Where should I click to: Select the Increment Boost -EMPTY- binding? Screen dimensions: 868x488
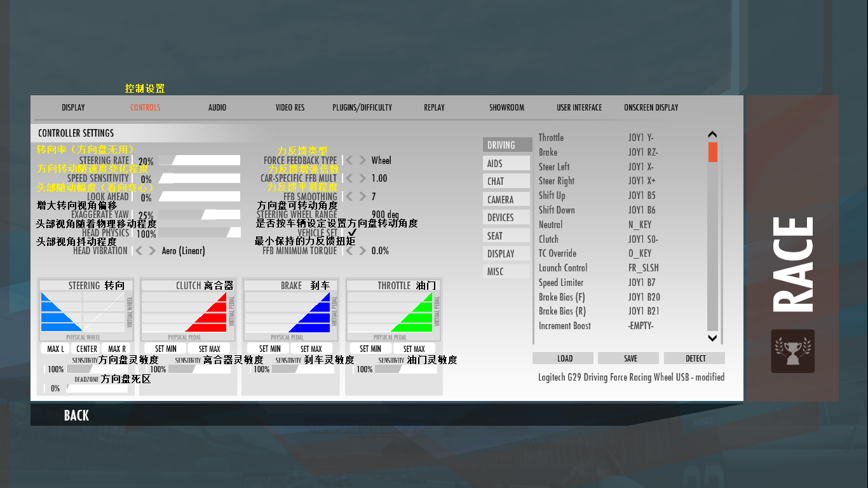[641, 326]
